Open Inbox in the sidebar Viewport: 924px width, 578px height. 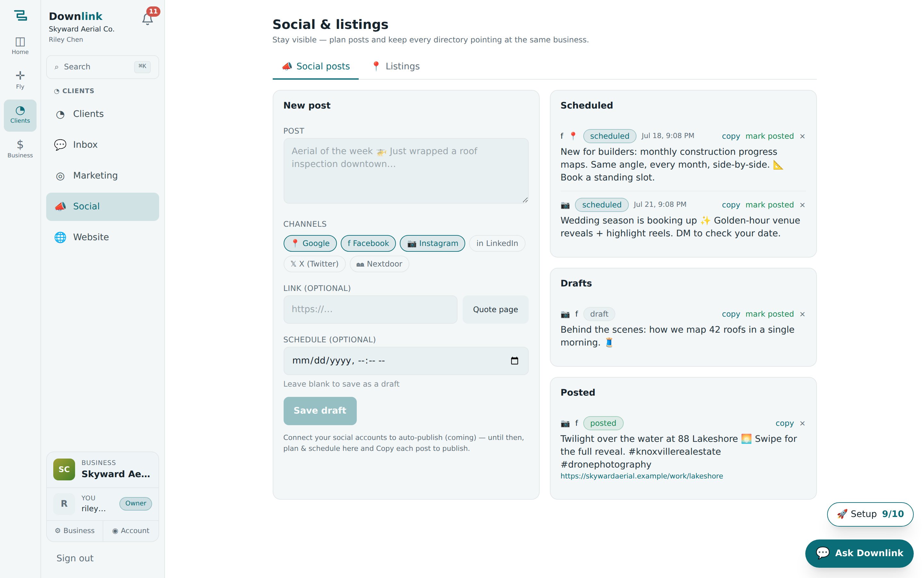coord(102,145)
